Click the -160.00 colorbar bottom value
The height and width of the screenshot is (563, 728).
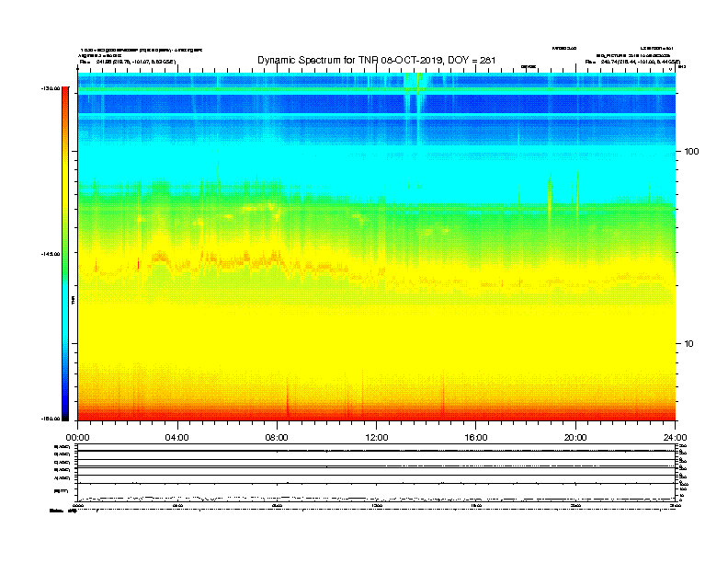pos(51,419)
